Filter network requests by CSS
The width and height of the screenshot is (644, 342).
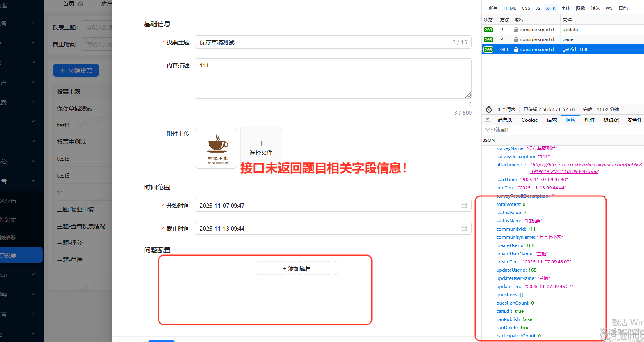point(526,8)
